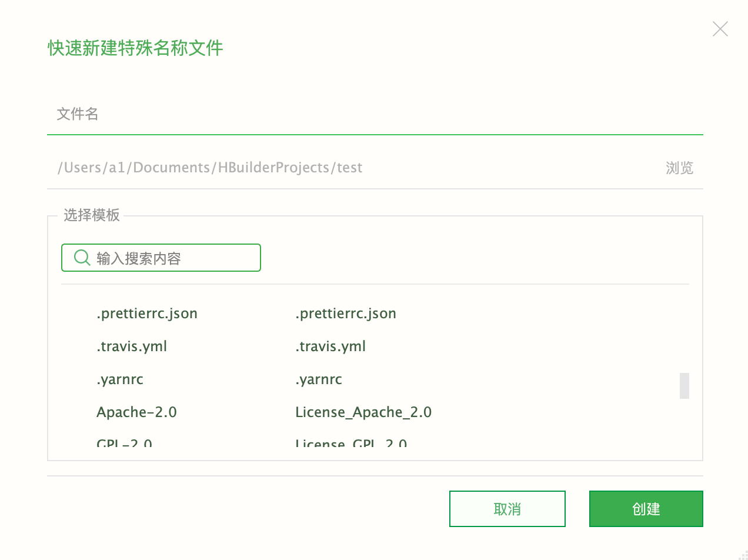Choose the .travis.yml template
This screenshot has height=560, width=748.
click(132, 346)
